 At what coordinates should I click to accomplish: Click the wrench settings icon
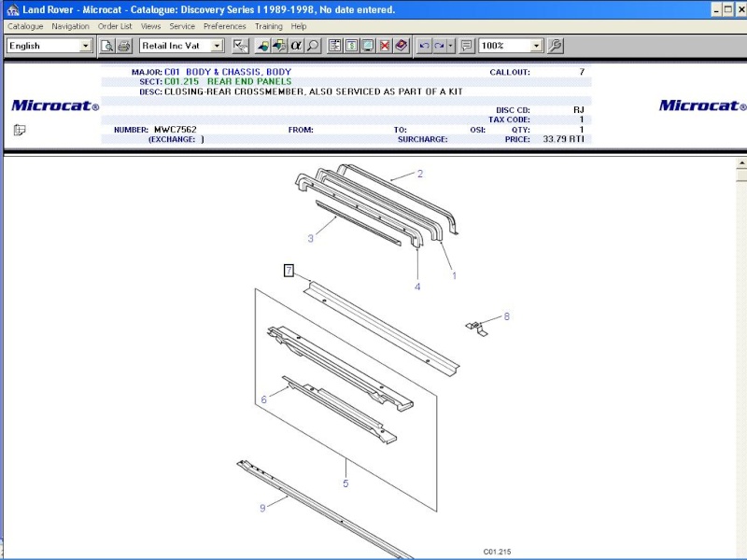click(x=555, y=46)
